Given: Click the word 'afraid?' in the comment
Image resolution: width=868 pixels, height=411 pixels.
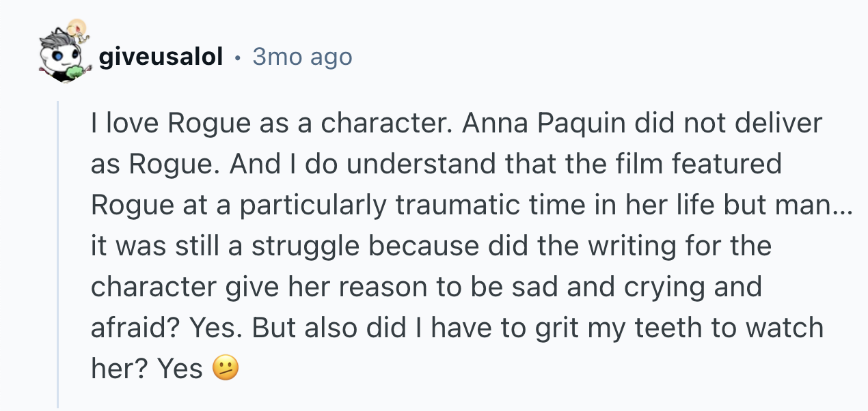Looking at the screenshot, I should 133,328.
